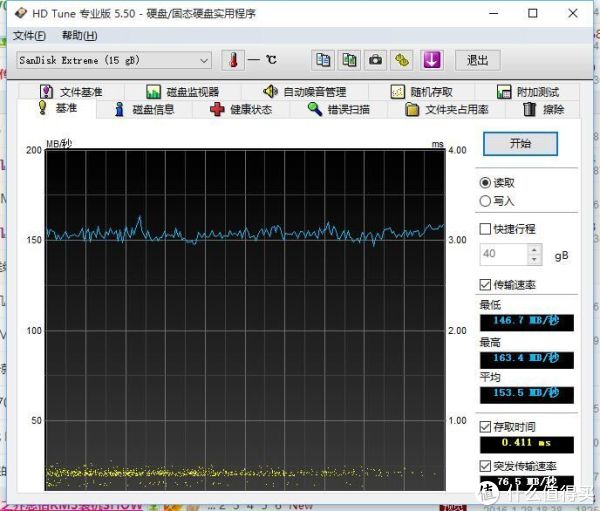
Task: Open the 磁盘信息 tab
Action: (x=144, y=109)
